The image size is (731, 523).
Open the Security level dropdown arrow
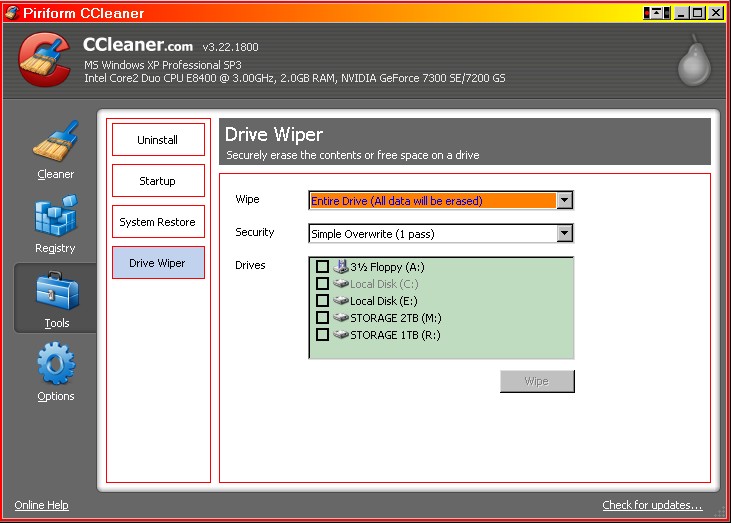[565, 233]
